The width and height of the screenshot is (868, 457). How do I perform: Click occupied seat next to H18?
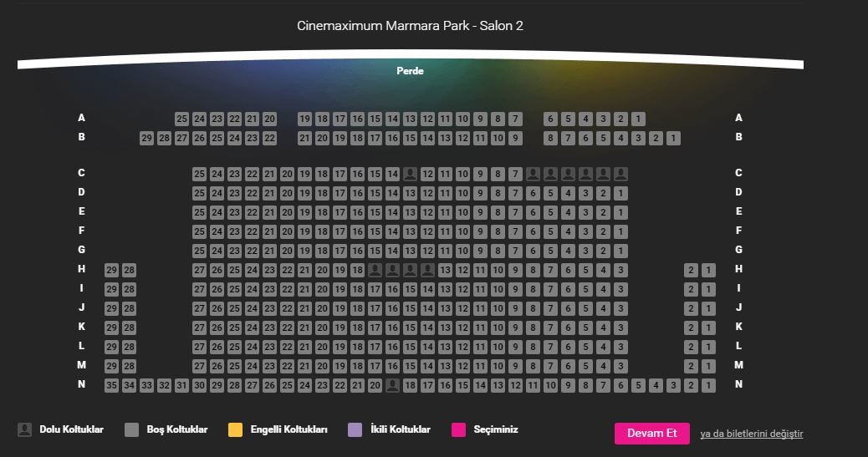coord(375,270)
